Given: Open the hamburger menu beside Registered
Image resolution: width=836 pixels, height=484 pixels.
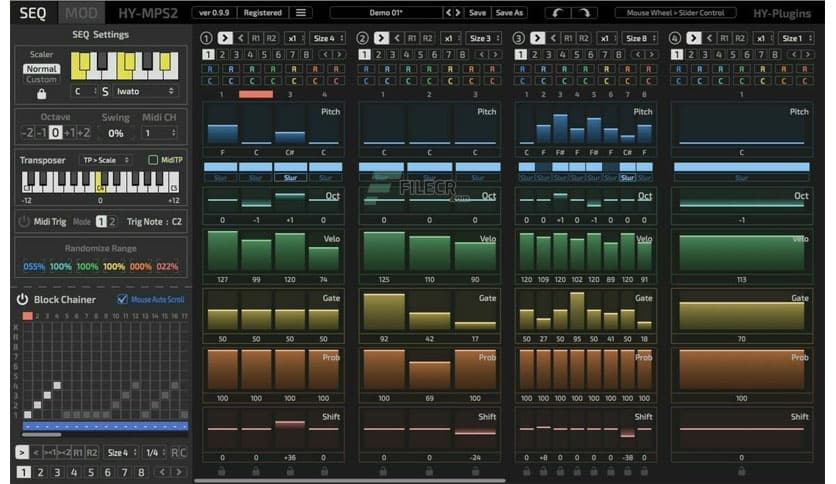Looking at the screenshot, I should pos(301,12).
